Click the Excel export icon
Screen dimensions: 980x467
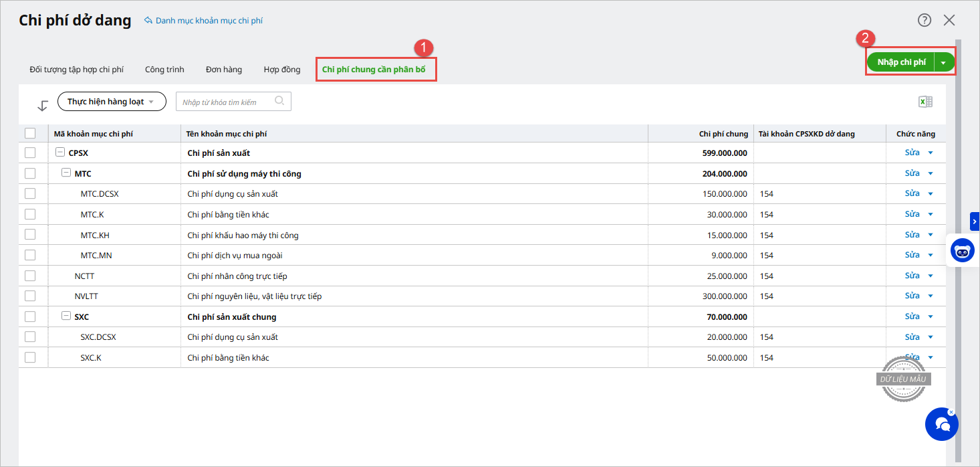(925, 102)
